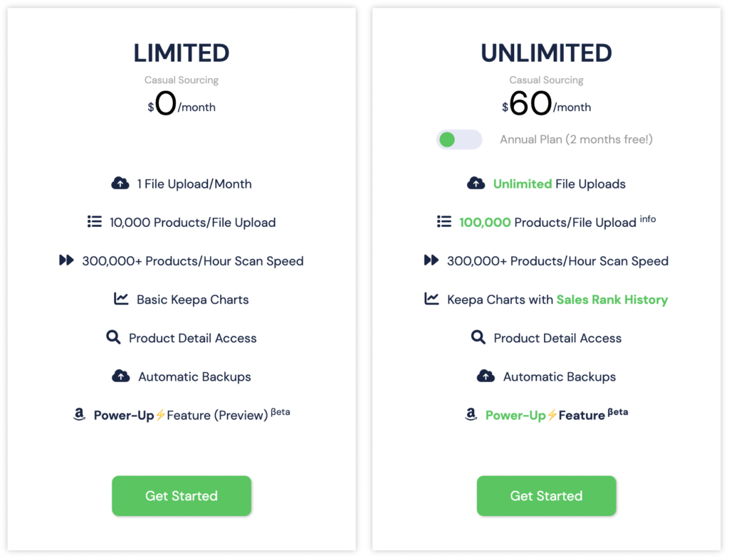Click Amazon icon in Unlimited Power-Up row
This screenshot has width=729, height=560.
[x=471, y=415]
